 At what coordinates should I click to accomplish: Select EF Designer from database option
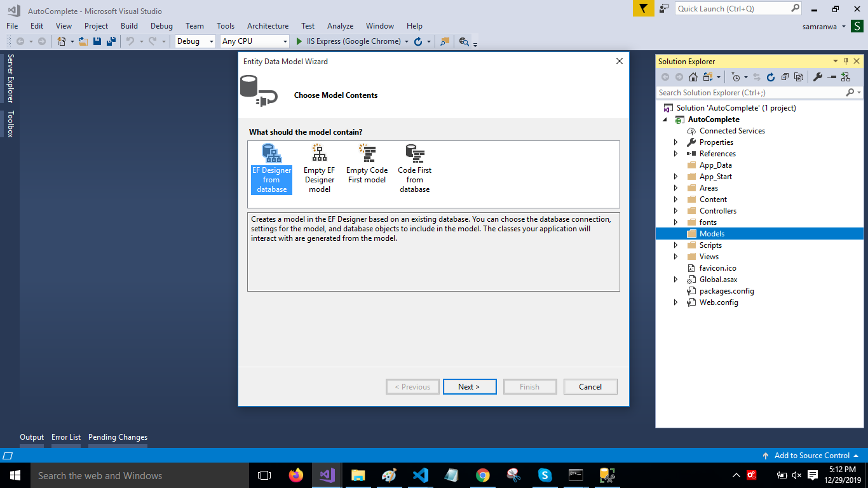pyautogui.click(x=271, y=168)
